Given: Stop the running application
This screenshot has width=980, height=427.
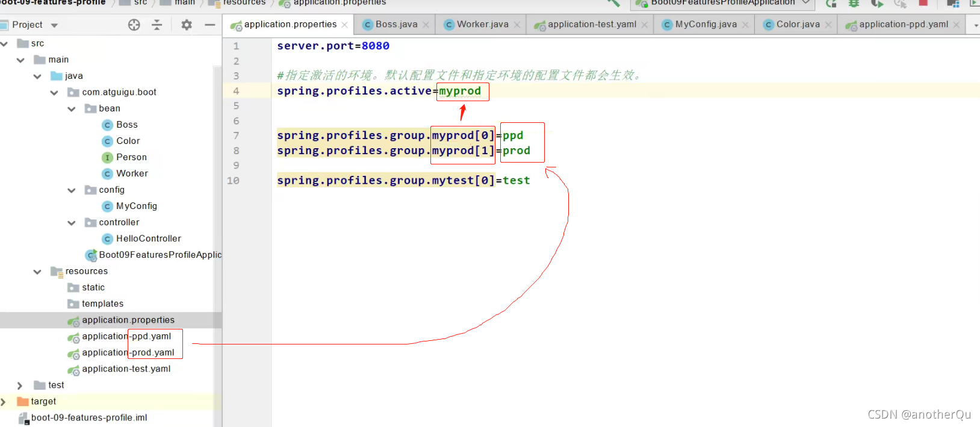Looking at the screenshot, I should pos(923,3).
